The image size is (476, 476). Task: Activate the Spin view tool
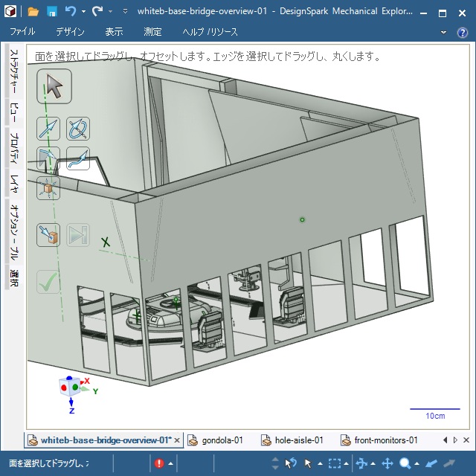361,463
